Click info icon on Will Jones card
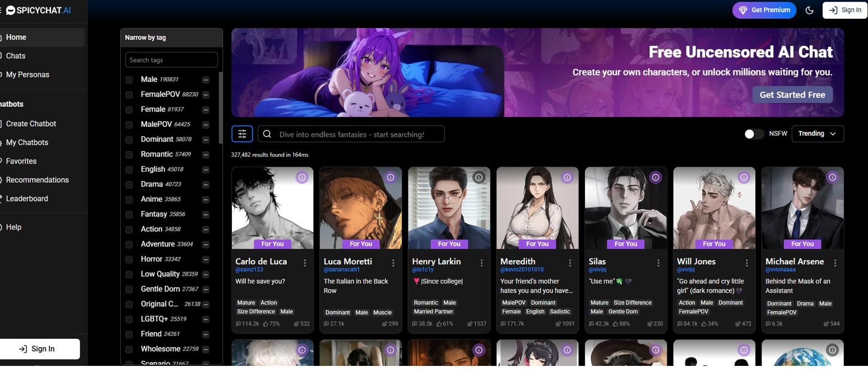Viewport: 868px width, 372px height. click(x=744, y=178)
